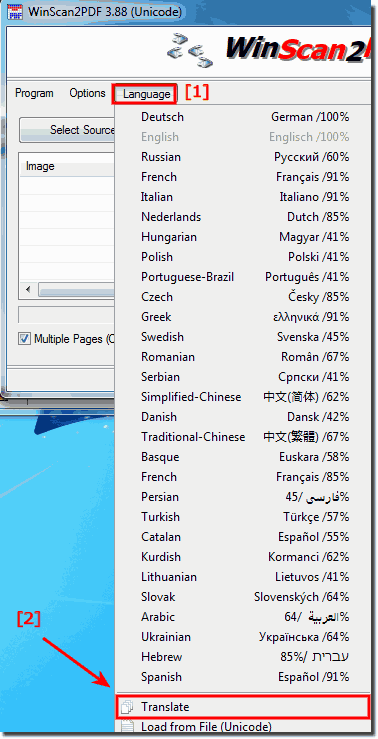
Task: Click the Language menu
Action: coord(146,94)
